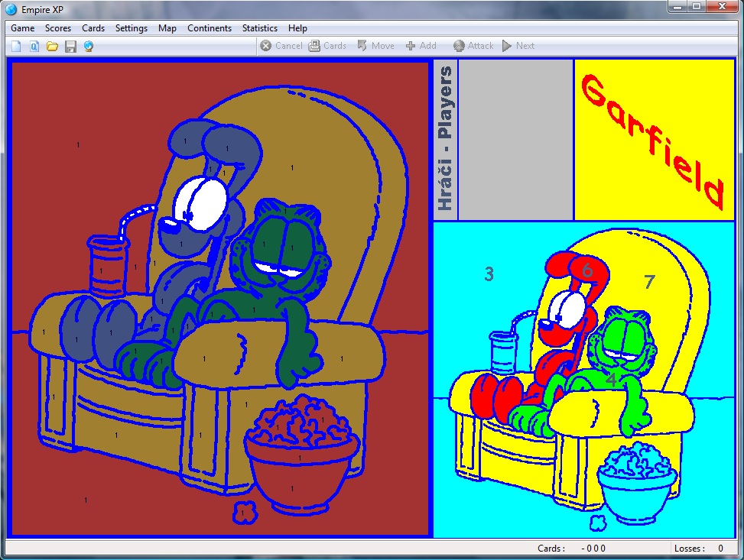Select the red floor territory below the chair
744x560 pixels.
click(86, 500)
